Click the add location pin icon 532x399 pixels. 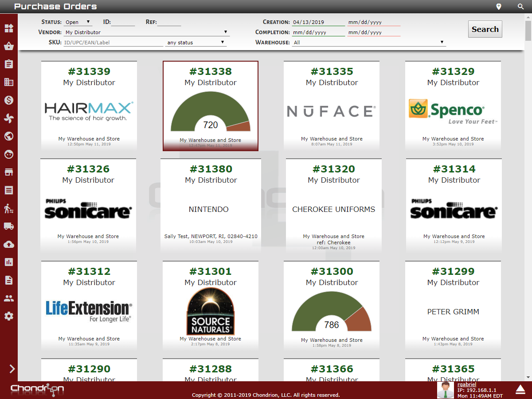click(499, 7)
